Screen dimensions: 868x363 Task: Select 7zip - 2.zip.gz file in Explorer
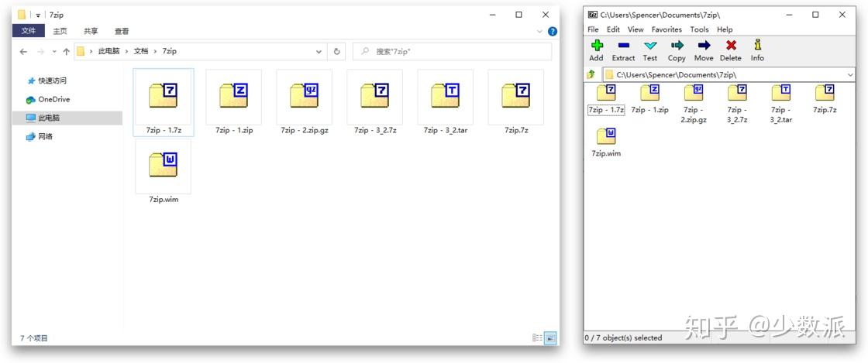point(305,102)
